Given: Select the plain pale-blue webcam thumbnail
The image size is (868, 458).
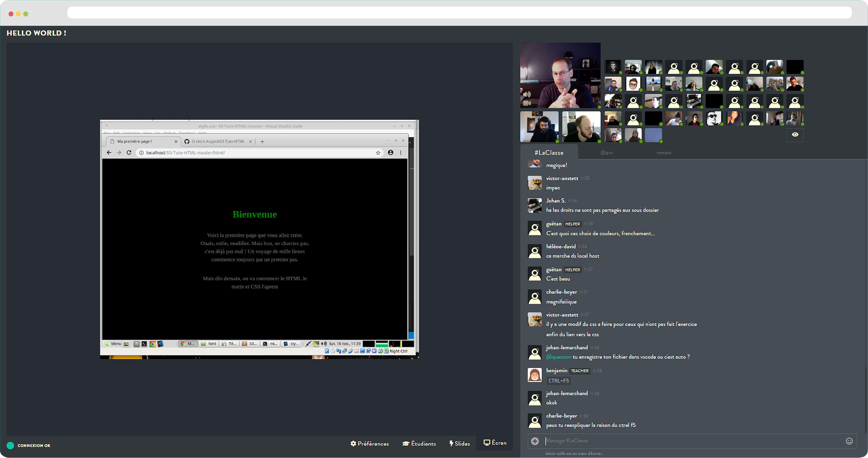Looking at the screenshot, I should click(653, 135).
